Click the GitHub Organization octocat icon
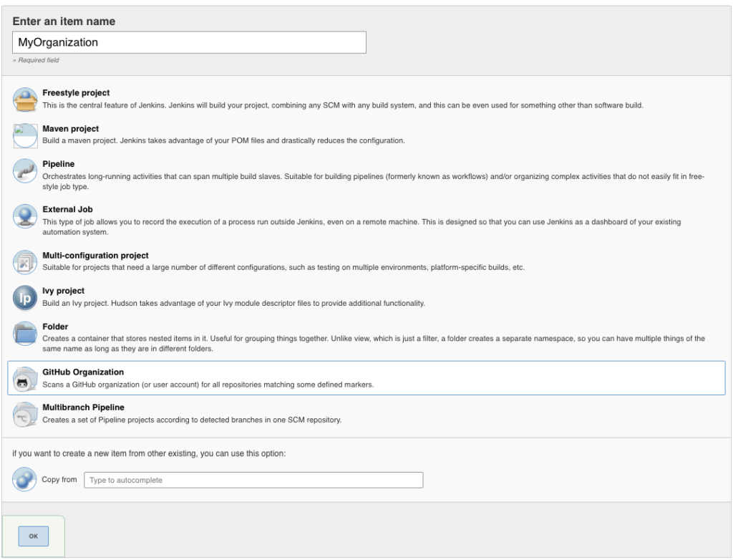The width and height of the screenshot is (733, 560). click(x=25, y=379)
